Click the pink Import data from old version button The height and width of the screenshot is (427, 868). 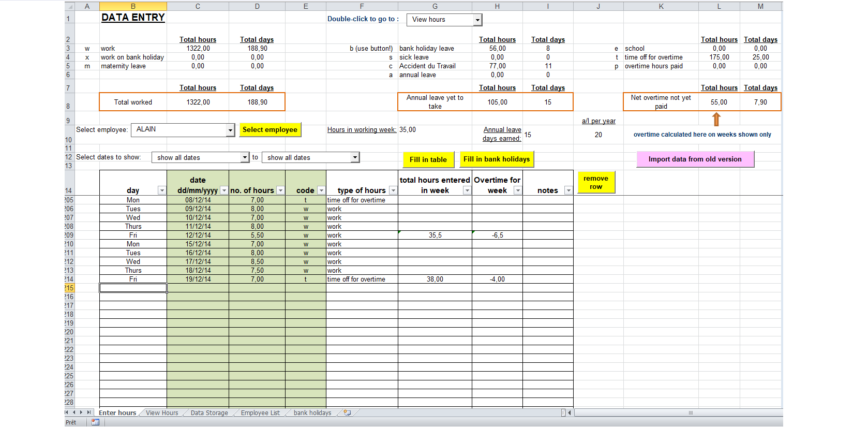pos(695,159)
